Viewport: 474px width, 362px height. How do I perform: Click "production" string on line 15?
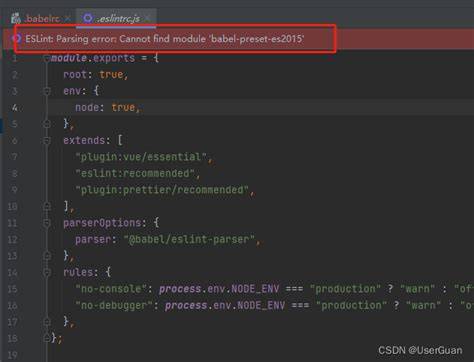click(345, 289)
